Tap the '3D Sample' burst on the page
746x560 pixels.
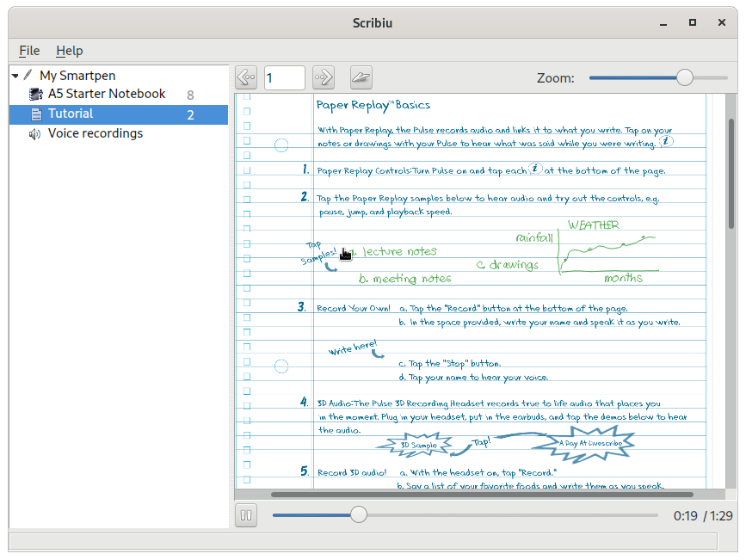pos(415,445)
